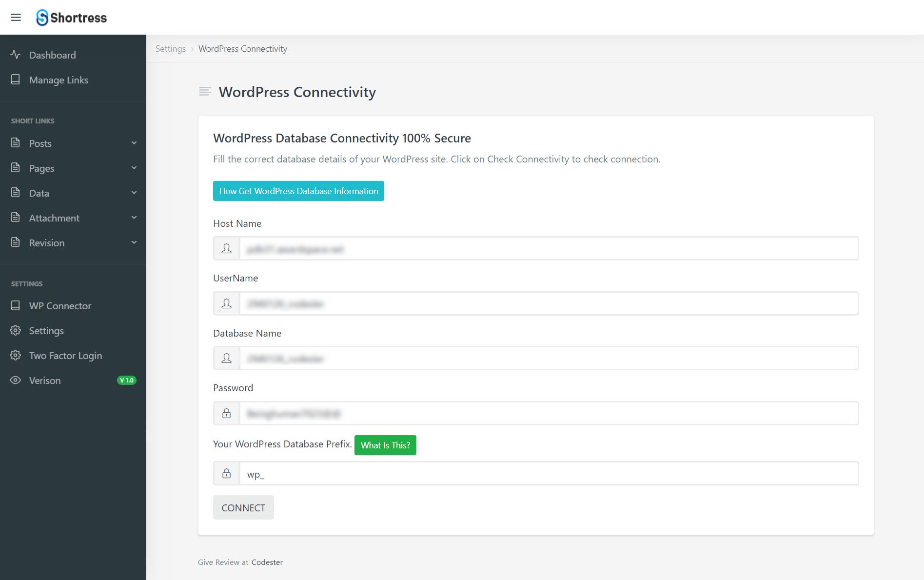The width and height of the screenshot is (924, 580).
Task: Expand the Pages submenu chevron
Action: 134,168
